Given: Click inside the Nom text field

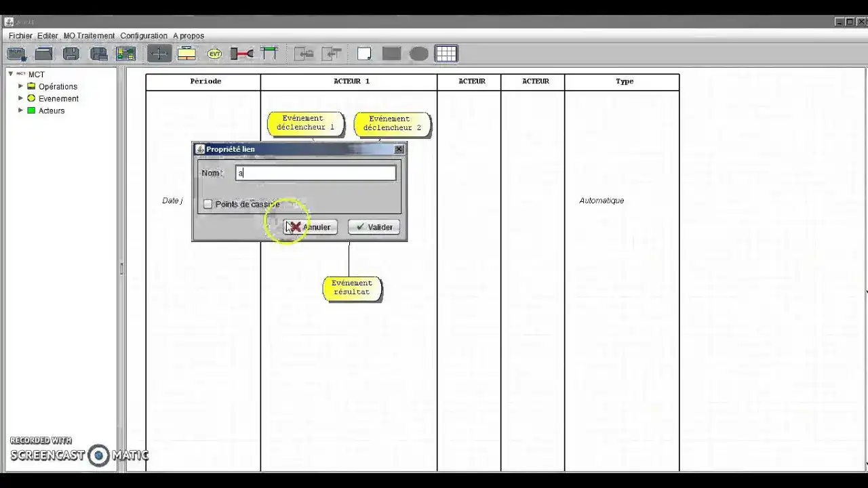Looking at the screenshot, I should tap(315, 173).
